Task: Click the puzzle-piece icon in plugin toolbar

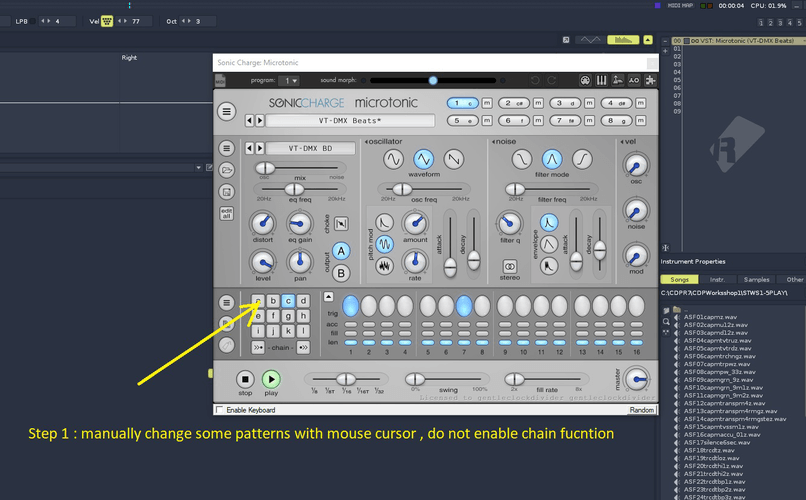Action: [x=650, y=80]
